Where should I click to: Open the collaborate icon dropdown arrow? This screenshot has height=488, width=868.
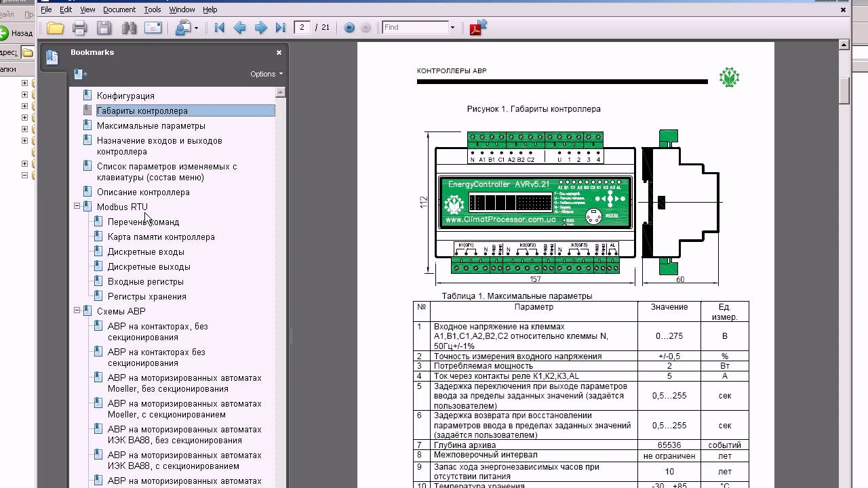pos(196,28)
